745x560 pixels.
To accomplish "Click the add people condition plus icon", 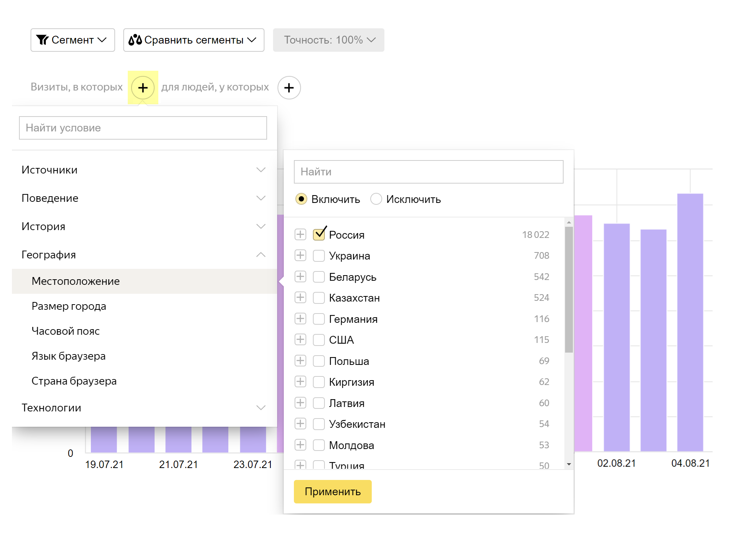I will coord(288,87).
